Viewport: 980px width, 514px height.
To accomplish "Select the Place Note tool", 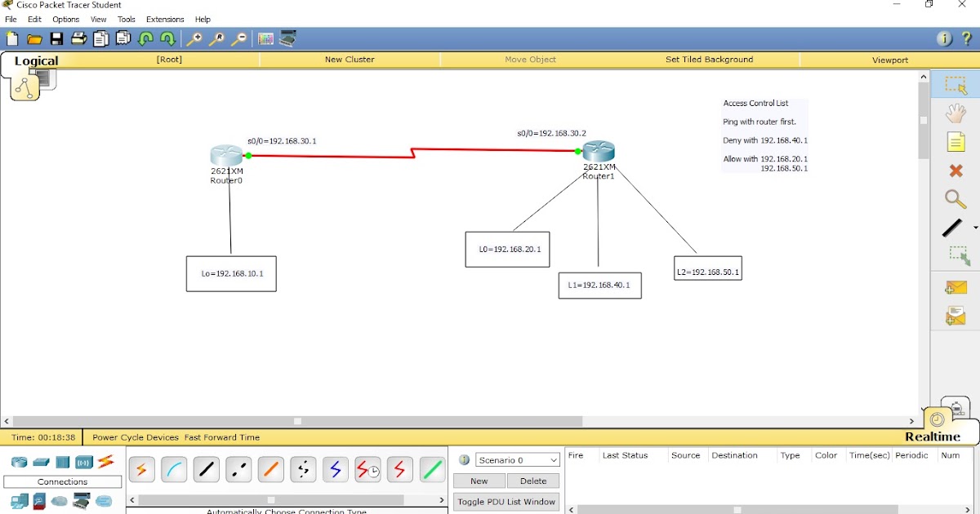I will point(955,140).
